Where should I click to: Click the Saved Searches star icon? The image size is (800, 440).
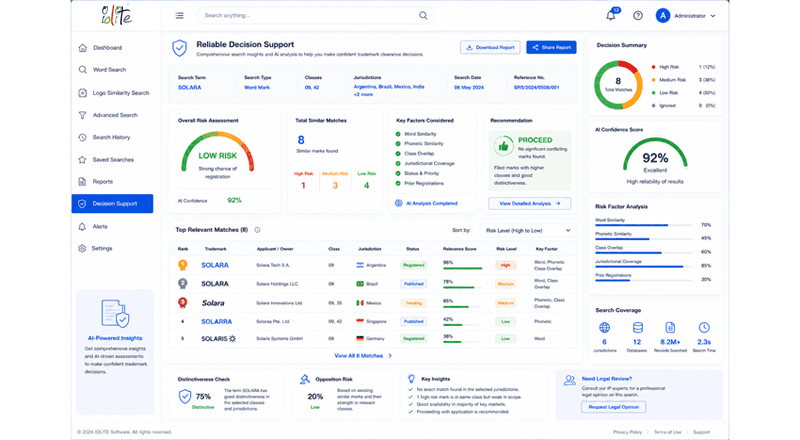click(x=82, y=160)
